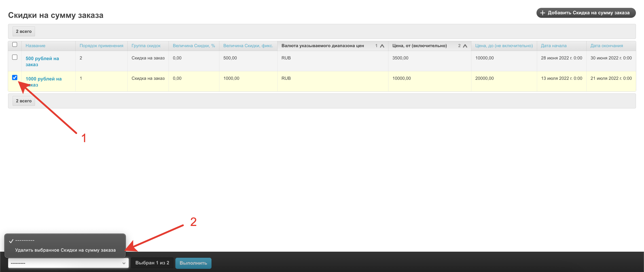The image size is (644, 272).
Task: Click the sort arrow on currency column
Action: coord(382,46)
